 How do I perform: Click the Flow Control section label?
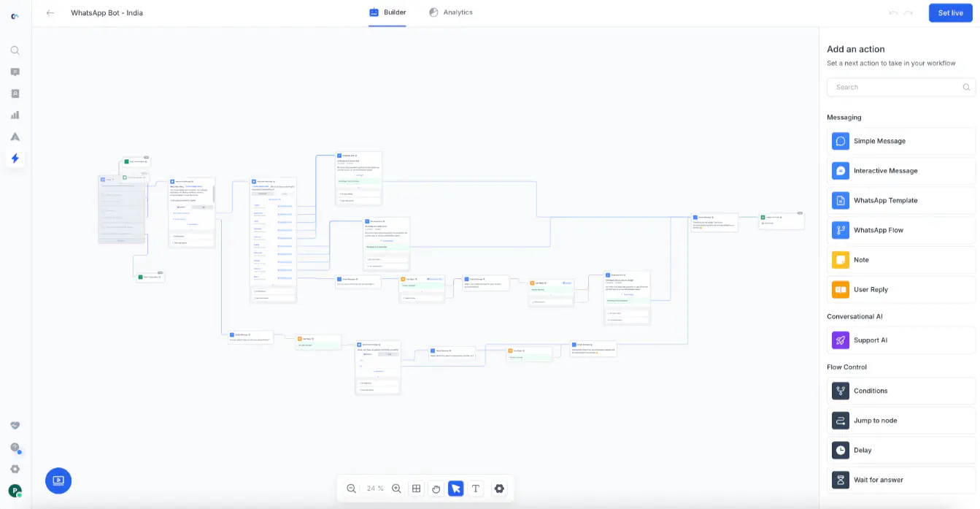point(847,367)
